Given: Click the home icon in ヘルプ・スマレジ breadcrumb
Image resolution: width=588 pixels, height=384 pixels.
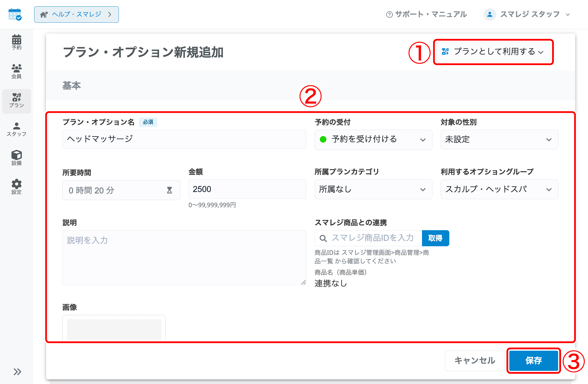Looking at the screenshot, I should point(44,14).
